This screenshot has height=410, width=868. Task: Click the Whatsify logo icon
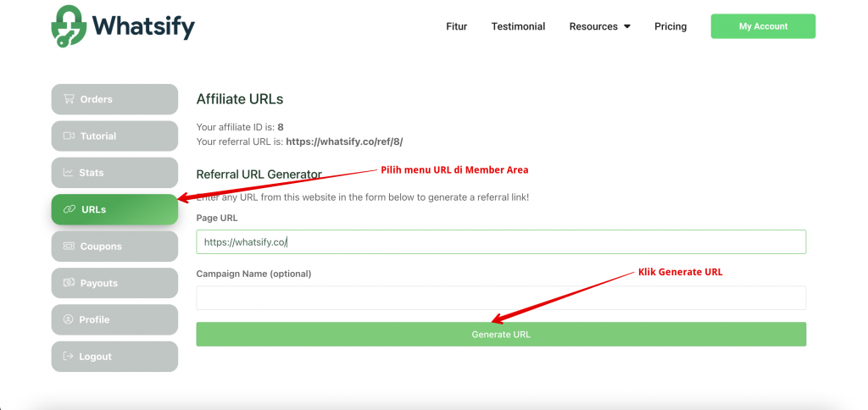click(70, 26)
